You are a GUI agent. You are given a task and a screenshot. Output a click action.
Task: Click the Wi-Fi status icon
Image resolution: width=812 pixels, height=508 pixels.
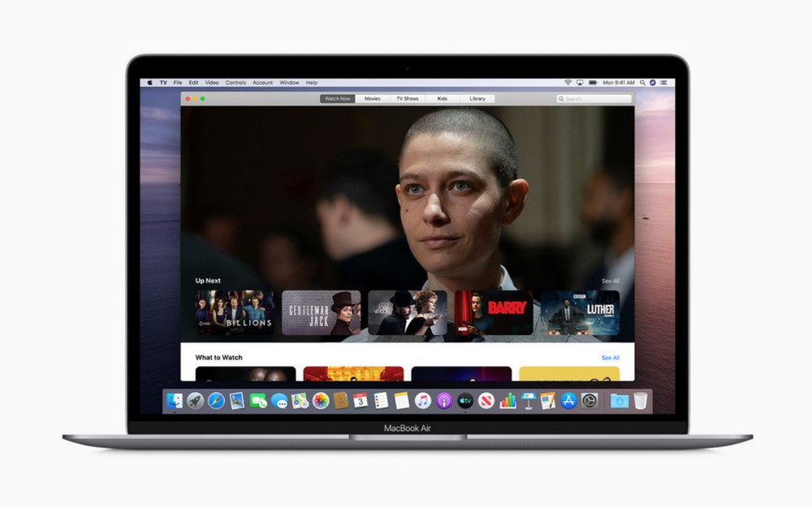pyautogui.click(x=568, y=83)
